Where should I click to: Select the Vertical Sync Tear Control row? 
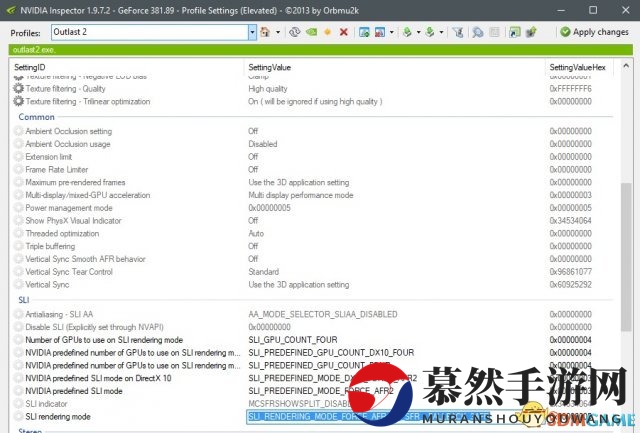312,272
